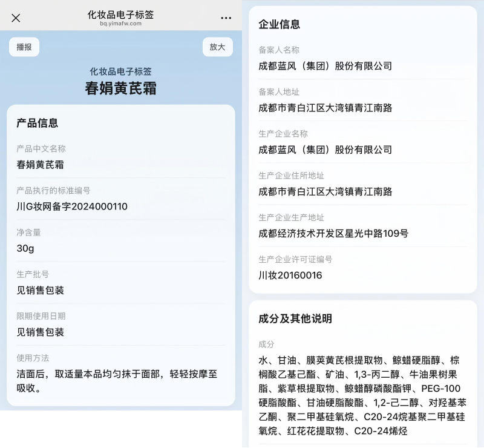The image size is (484, 448).
Task: Click the 生产企业许可证编号 label
Action: tap(295, 260)
